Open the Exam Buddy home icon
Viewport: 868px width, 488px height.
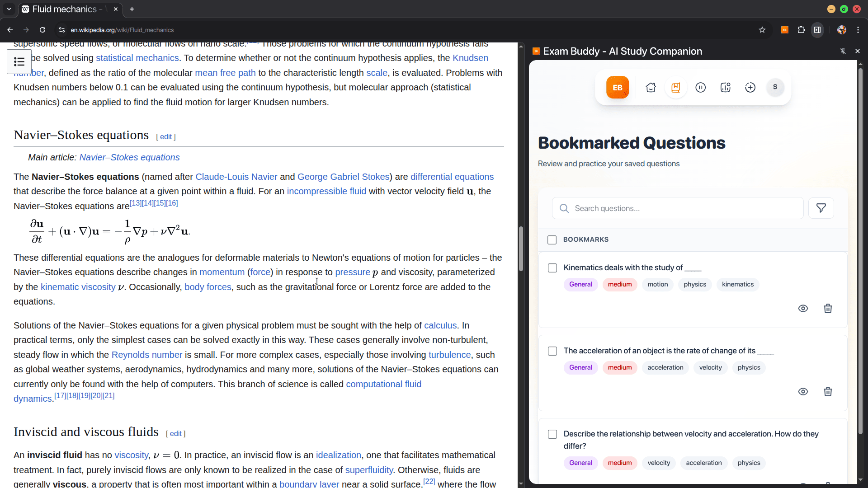tap(651, 88)
